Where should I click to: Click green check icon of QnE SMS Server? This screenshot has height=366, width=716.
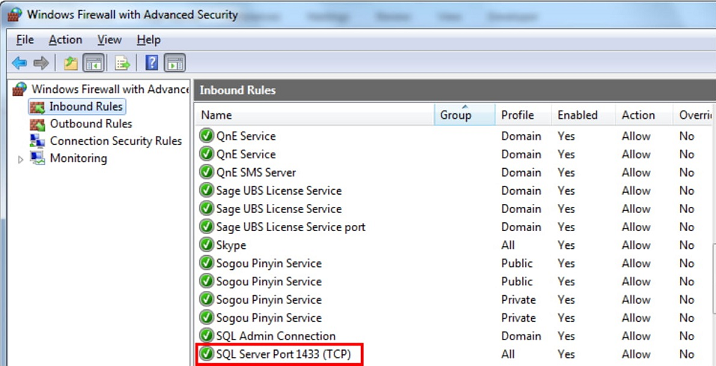point(206,173)
